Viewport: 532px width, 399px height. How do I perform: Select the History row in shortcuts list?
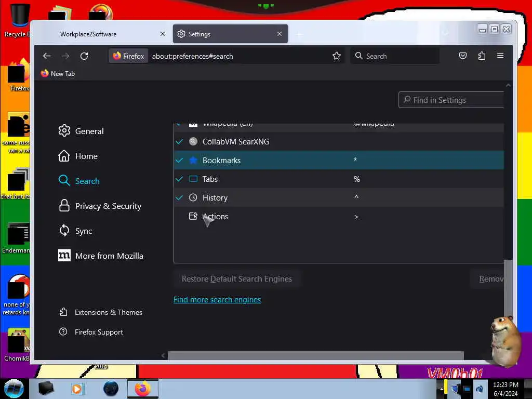click(339, 197)
